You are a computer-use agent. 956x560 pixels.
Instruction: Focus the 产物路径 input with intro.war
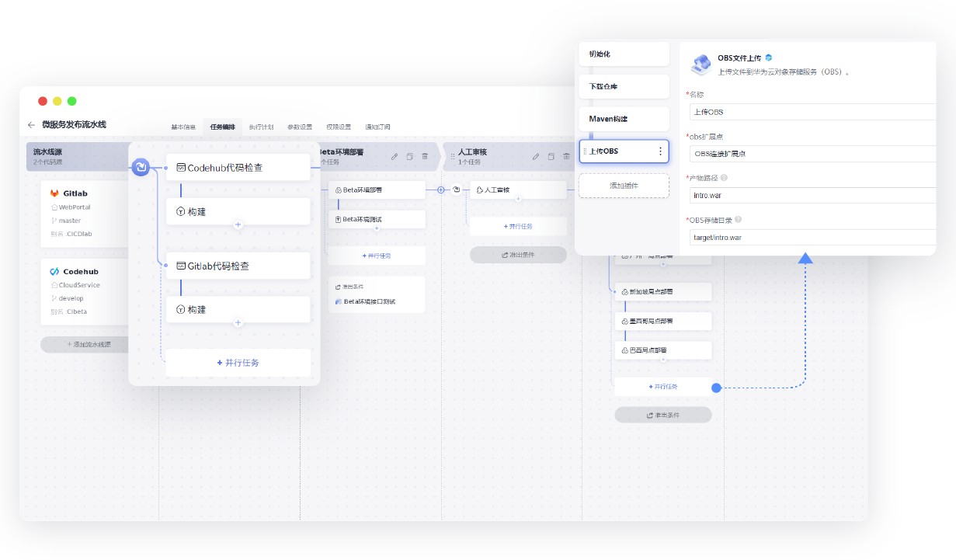[x=812, y=196]
